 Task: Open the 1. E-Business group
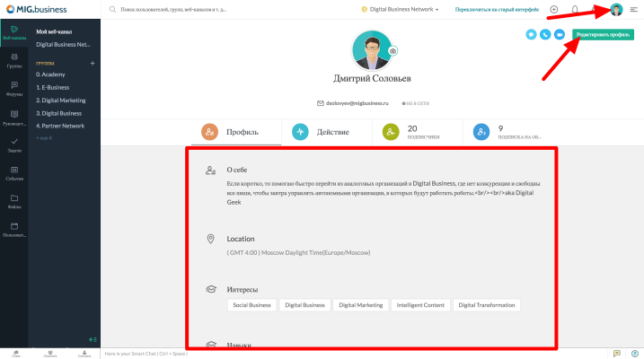pyautogui.click(x=53, y=87)
